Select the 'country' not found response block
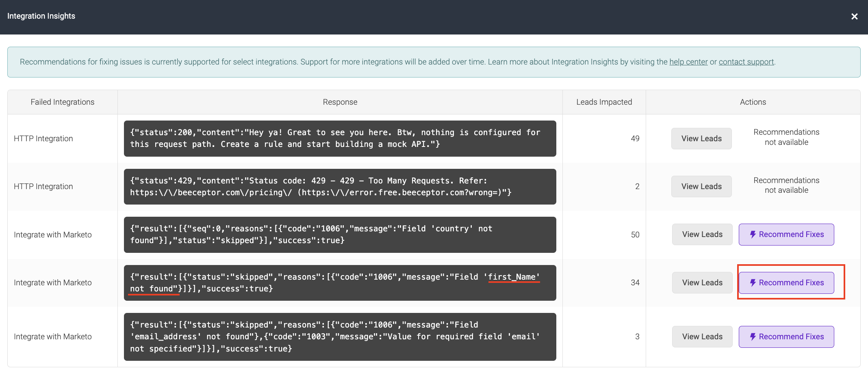 click(340, 235)
